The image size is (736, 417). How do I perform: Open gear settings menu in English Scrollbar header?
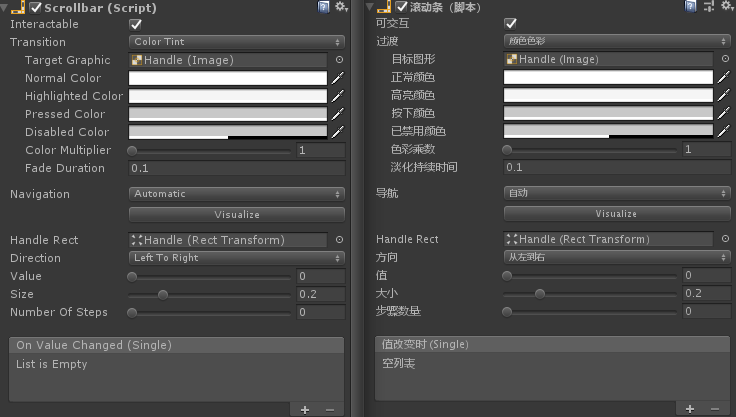pyautogui.click(x=341, y=7)
